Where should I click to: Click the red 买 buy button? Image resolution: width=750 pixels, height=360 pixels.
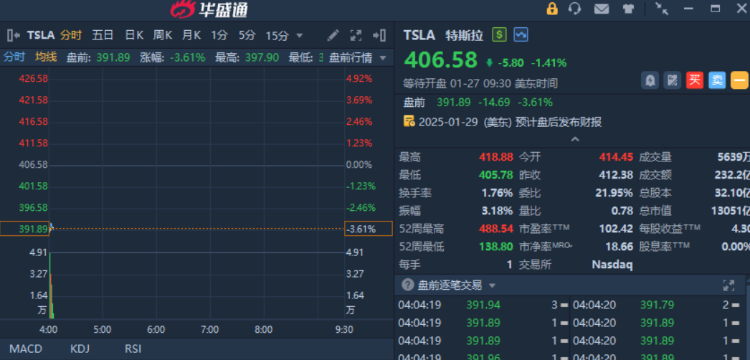click(x=695, y=80)
